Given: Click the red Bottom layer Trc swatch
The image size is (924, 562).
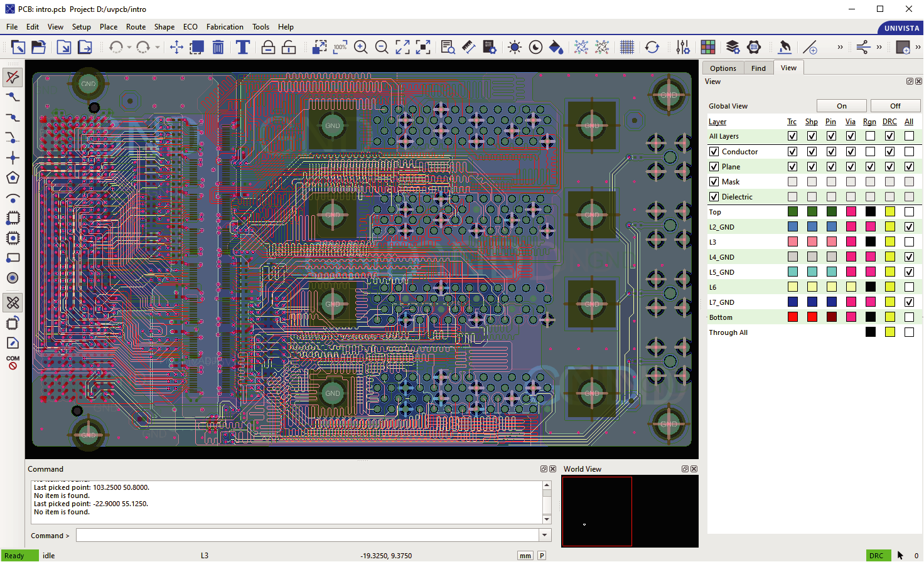Looking at the screenshot, I should click(x=793, y=317).
